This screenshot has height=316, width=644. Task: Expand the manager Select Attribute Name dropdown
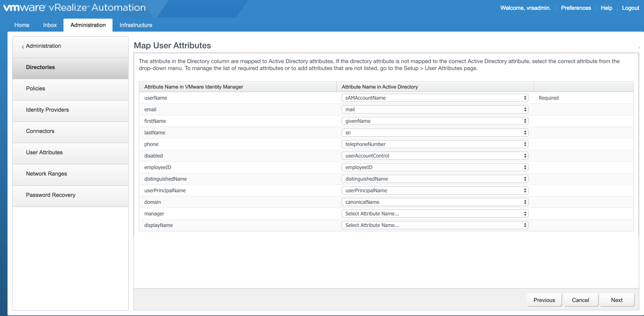click(434, 214)
